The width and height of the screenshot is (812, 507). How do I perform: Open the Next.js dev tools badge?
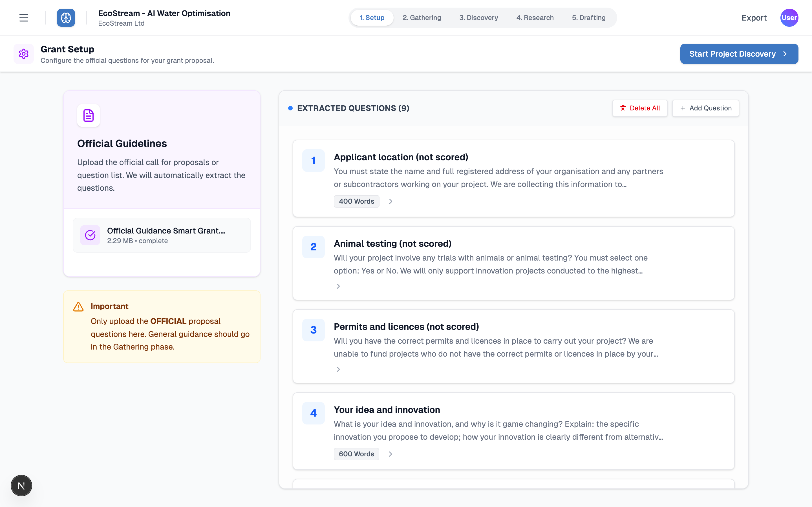[x=21, y=486]
